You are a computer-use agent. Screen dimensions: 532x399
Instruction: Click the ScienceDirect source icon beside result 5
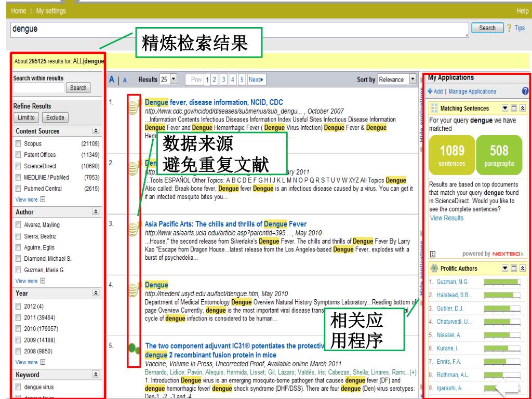pos(134,349)
